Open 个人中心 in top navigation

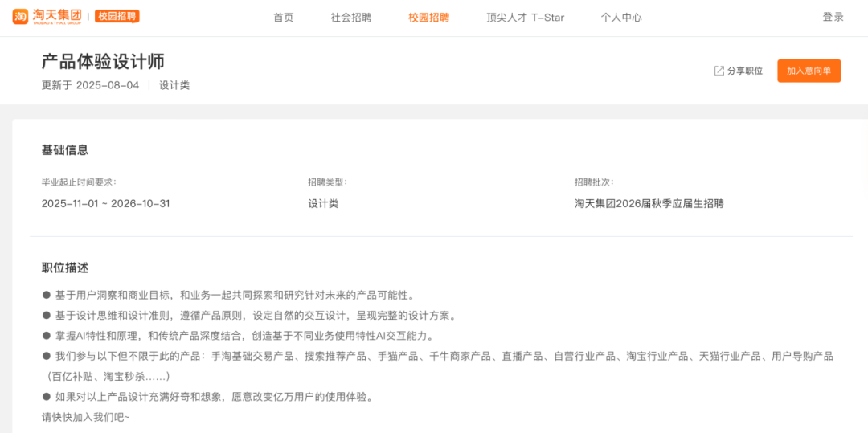pos(621,18)
